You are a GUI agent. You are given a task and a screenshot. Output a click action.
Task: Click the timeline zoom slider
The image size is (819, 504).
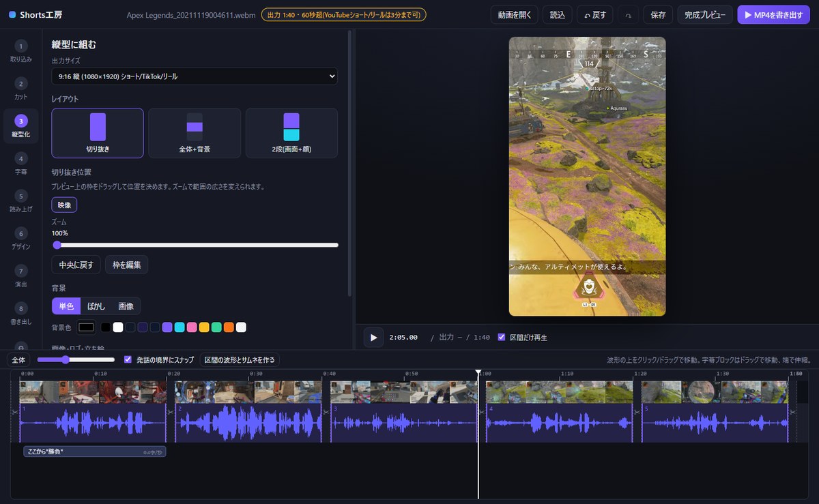[76, 359]
